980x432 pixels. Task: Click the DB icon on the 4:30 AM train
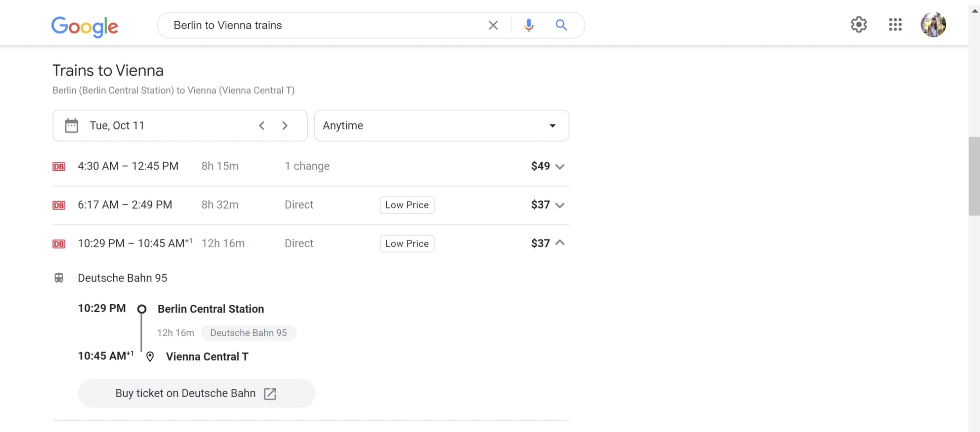click(x=59, y=166)
